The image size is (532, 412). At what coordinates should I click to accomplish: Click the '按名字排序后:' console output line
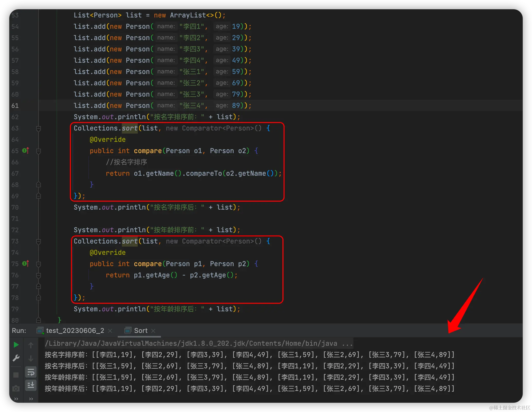pyautogui.click(x=250, y=366)
